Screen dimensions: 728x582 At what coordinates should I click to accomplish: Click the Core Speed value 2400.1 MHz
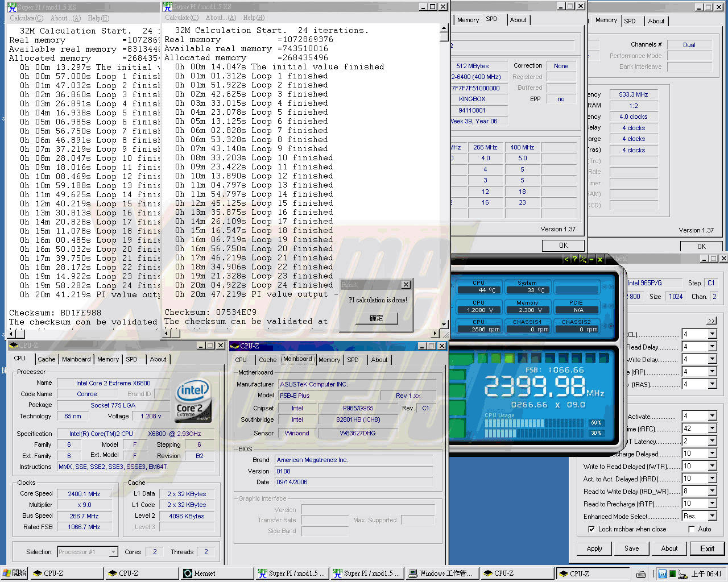coord(84,494)
